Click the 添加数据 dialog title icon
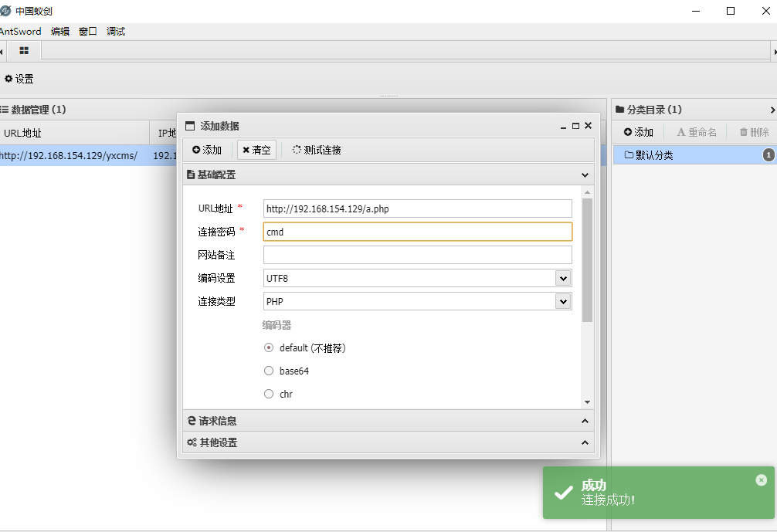Screen dimensions: 777x532 click(x=190, y=126)
